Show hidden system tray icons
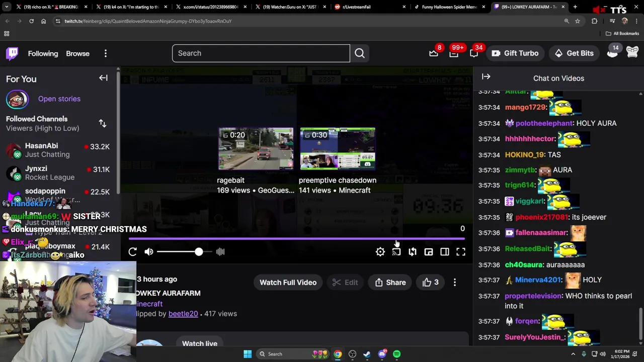The height and width of the screenshot is (362, 644). point(573,354)
